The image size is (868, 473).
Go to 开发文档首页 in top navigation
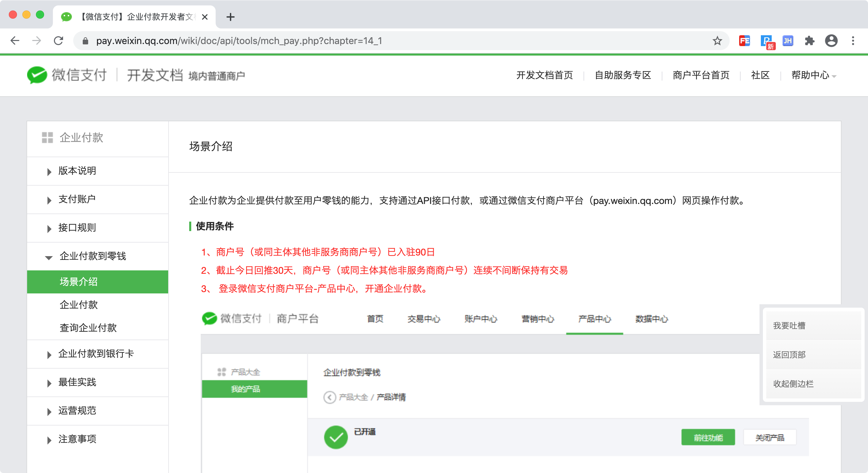click(545, 75)
